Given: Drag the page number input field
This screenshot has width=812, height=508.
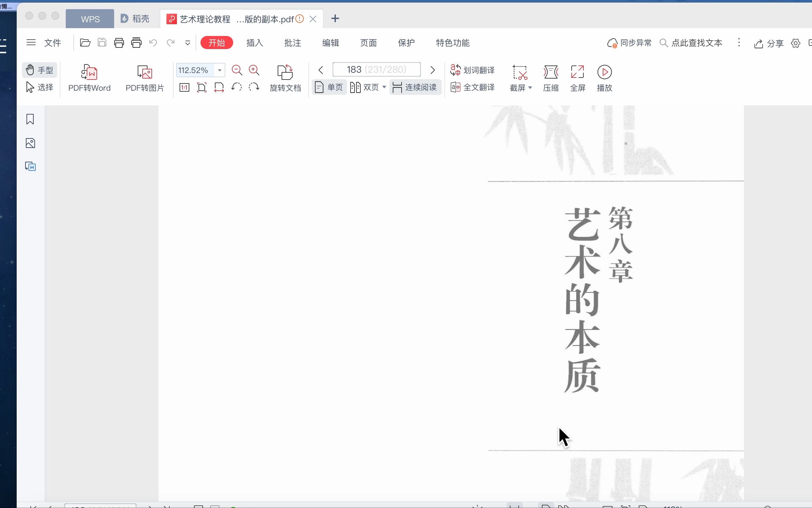Looking at the screenshot, I should pyautogui.click(x=376, y=70).
